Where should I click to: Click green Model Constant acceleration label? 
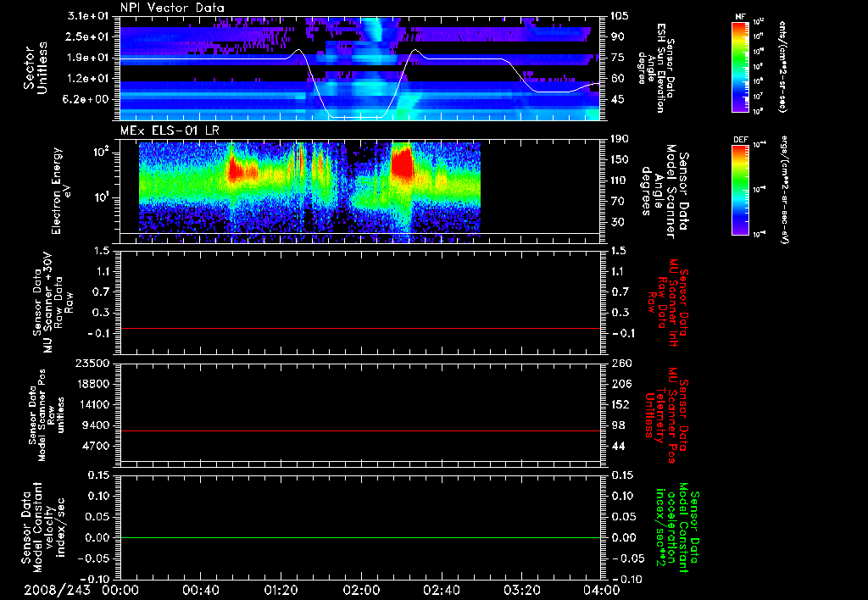tap(677, 529)
